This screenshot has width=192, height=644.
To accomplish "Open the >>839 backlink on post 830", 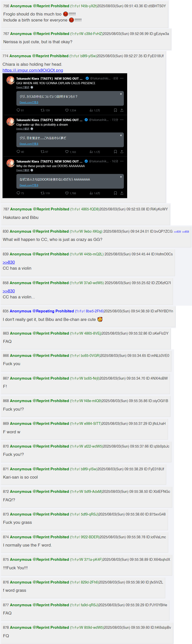I will coord(177,232).
